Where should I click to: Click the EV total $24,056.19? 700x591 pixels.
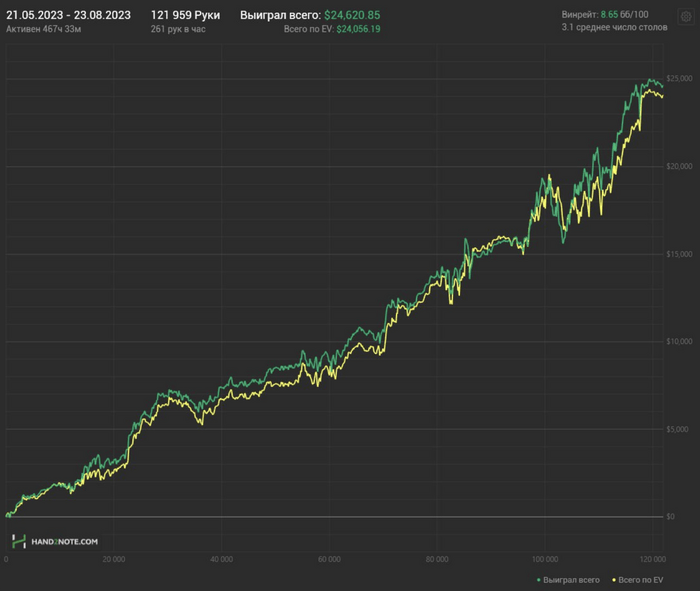click(358, 30)
